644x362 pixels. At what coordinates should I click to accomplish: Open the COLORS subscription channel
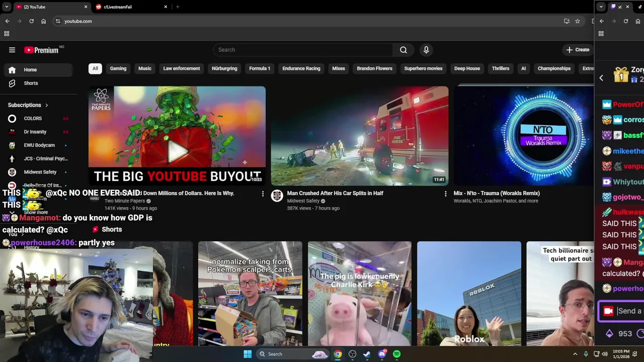(x=38, y=119)
